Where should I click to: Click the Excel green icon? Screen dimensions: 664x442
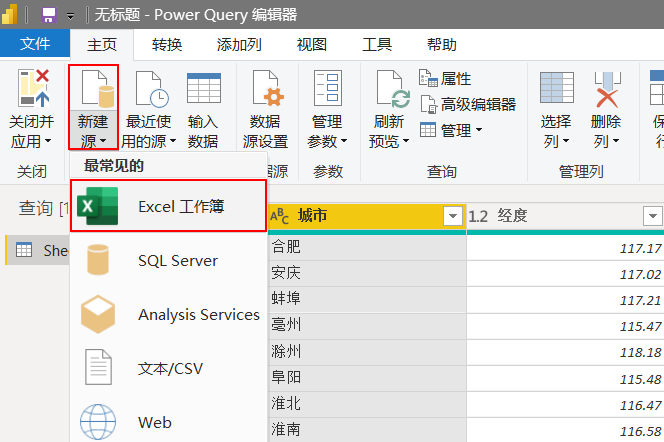[97, 206]
